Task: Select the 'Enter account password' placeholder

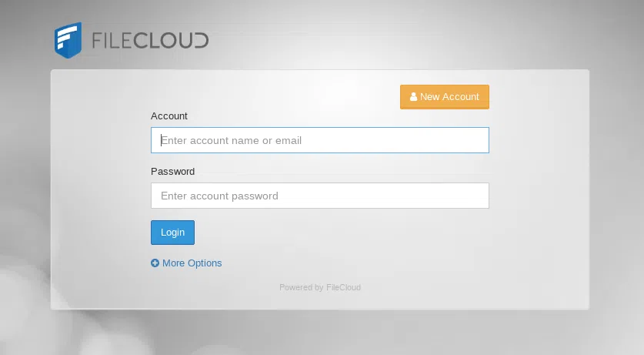Action: click(219, 196)
